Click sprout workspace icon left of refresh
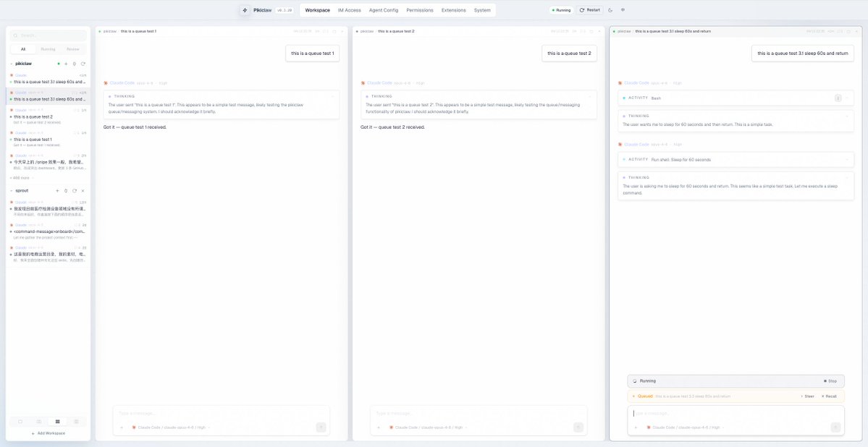 tap(66, 190)
